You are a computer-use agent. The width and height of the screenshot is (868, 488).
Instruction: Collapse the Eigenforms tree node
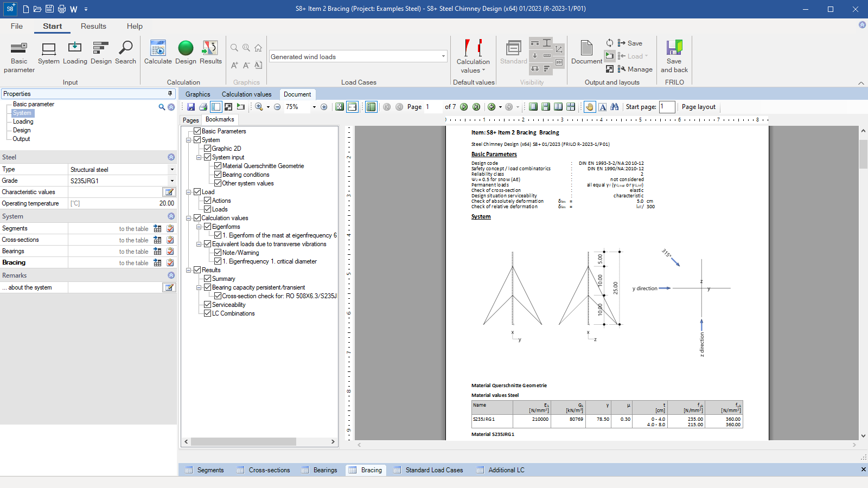coord(199,227)
